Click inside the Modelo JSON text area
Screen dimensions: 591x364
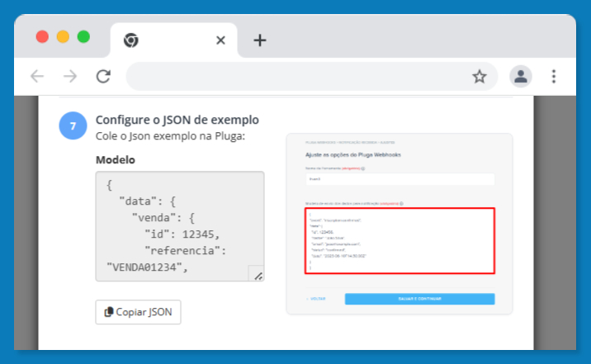tap(180, 226)
